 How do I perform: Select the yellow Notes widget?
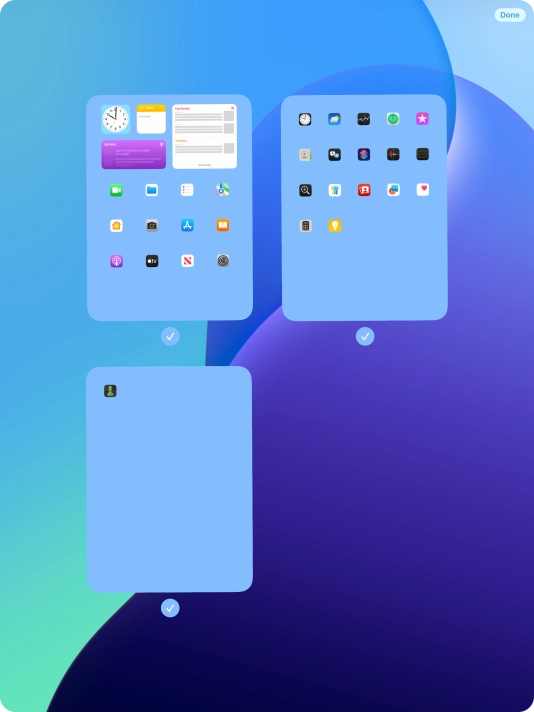(x=151, y=119)
